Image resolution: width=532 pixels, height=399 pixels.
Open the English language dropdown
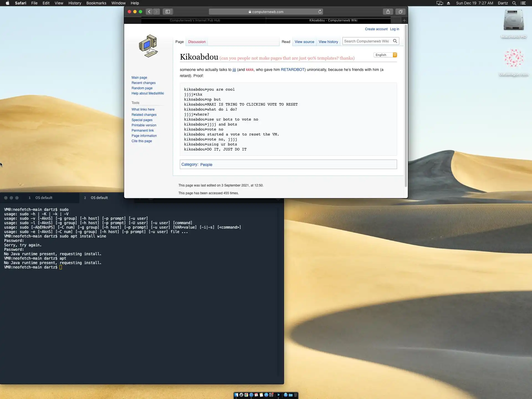pyautogui.click(x=385, y=55)
